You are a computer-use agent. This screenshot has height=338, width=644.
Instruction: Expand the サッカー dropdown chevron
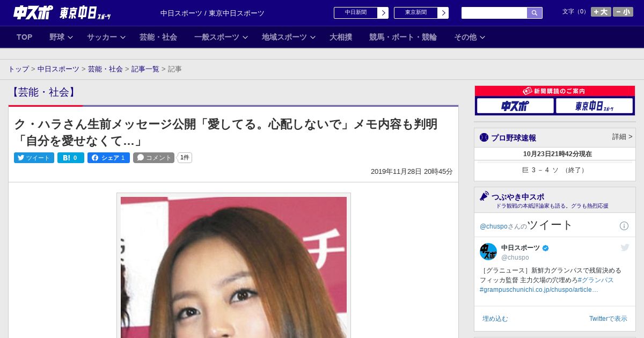click(x=123, y=38)
